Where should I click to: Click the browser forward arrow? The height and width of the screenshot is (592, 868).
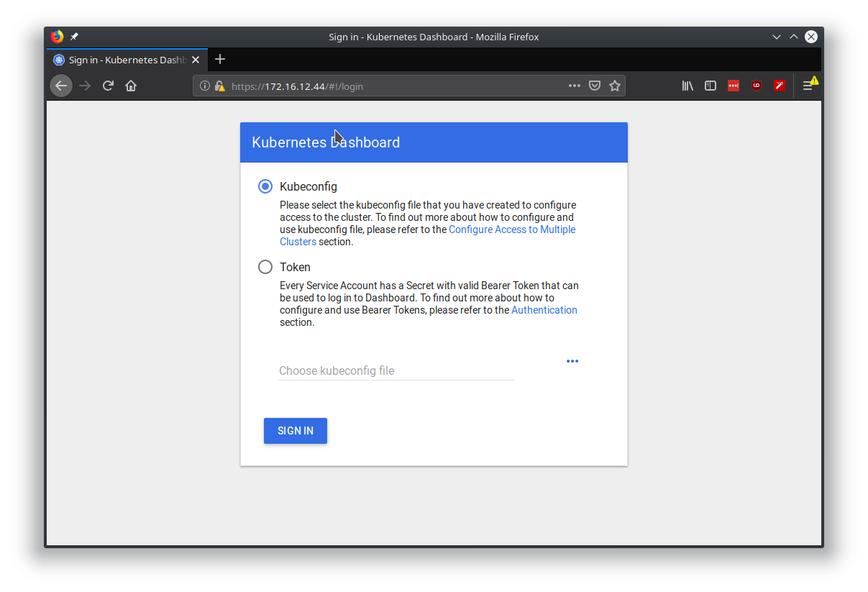85,86
